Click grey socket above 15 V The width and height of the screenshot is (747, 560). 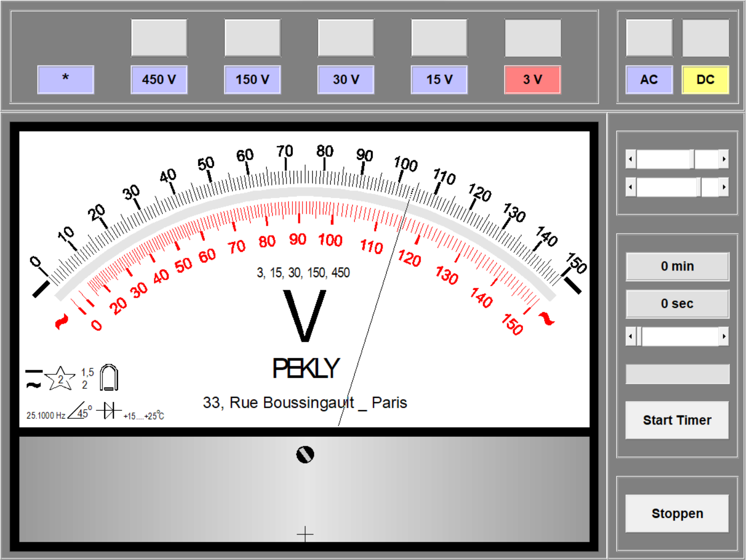pos(439,38)
